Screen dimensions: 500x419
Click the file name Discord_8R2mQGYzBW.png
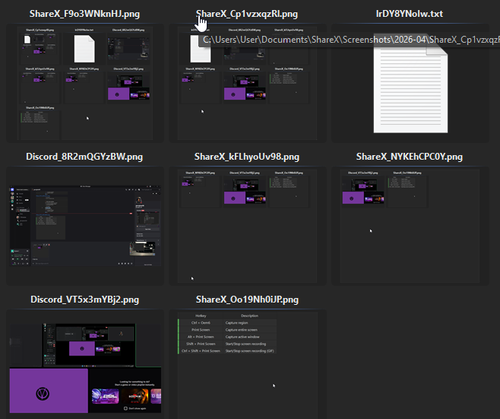click(x=84, y=157)
